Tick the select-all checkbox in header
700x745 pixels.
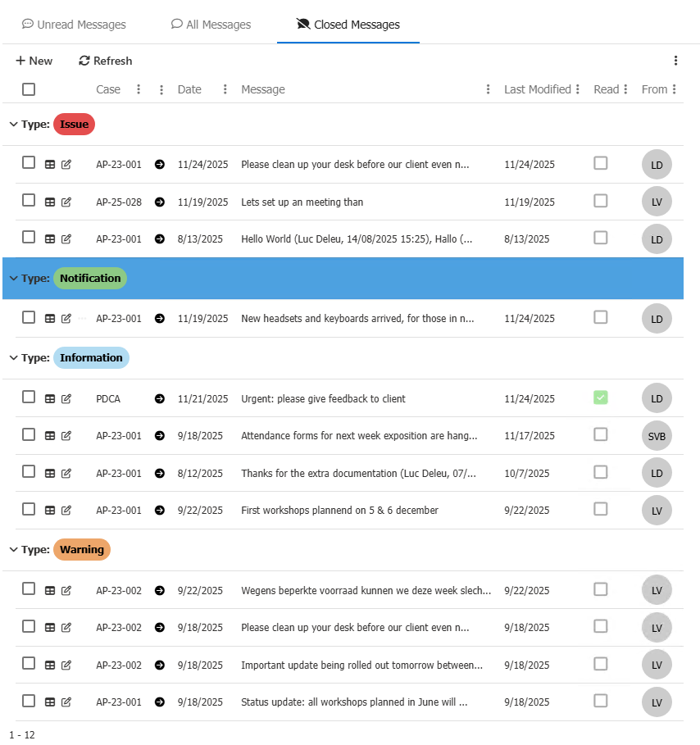pos(29,89)
